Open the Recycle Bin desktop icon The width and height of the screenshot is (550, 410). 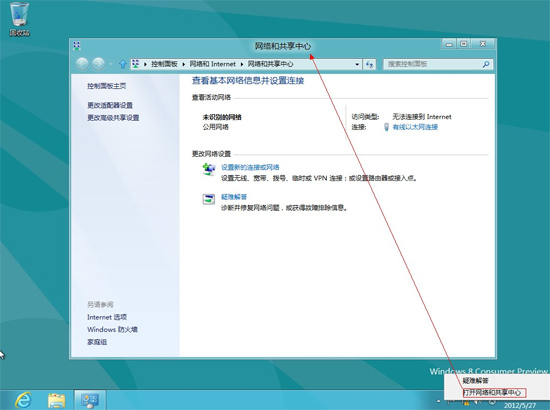pos(19,18)
